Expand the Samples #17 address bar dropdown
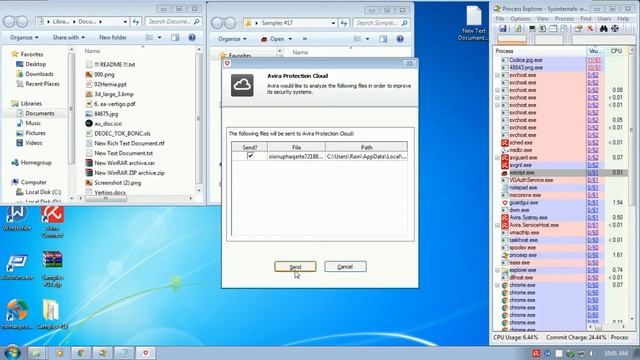640x360 pixels. point(333,23)
